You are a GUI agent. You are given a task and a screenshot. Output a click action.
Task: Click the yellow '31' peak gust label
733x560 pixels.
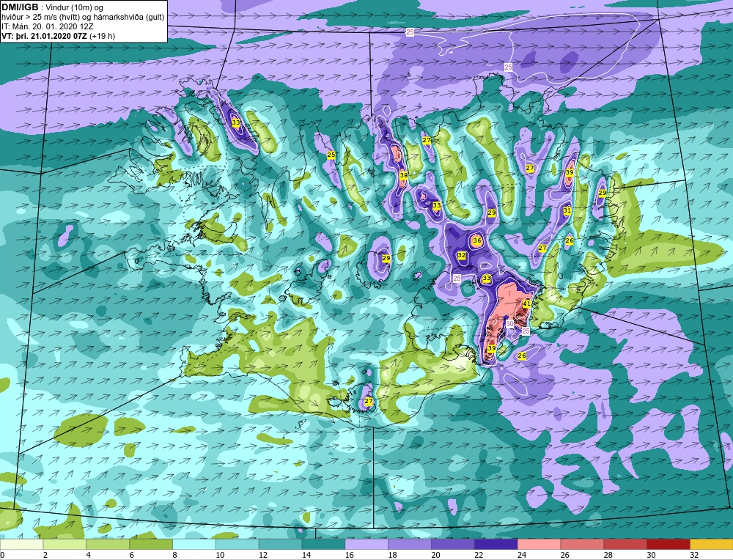(x=567, y=210)
